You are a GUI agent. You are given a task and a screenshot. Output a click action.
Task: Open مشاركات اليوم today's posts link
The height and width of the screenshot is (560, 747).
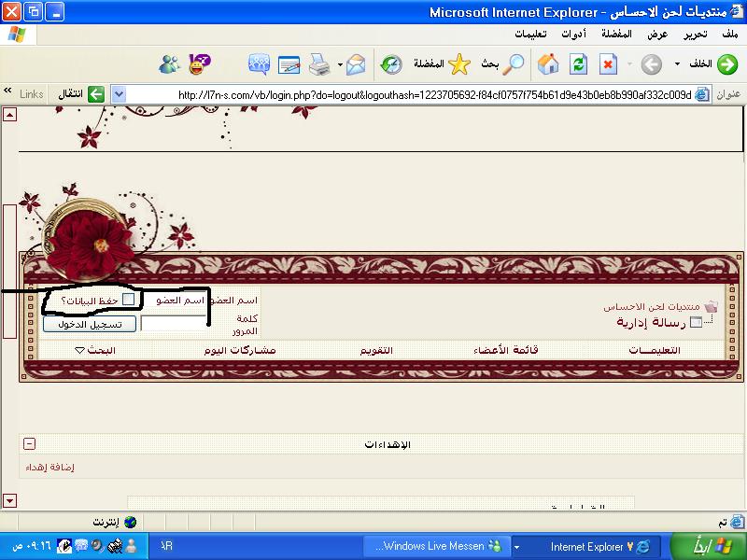pos(240,351)
